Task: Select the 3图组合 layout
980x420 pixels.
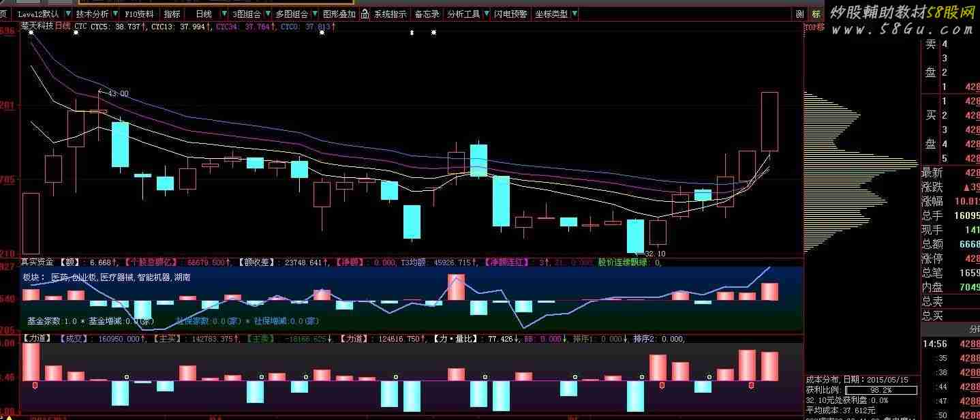Action: (x=246, y=14)
